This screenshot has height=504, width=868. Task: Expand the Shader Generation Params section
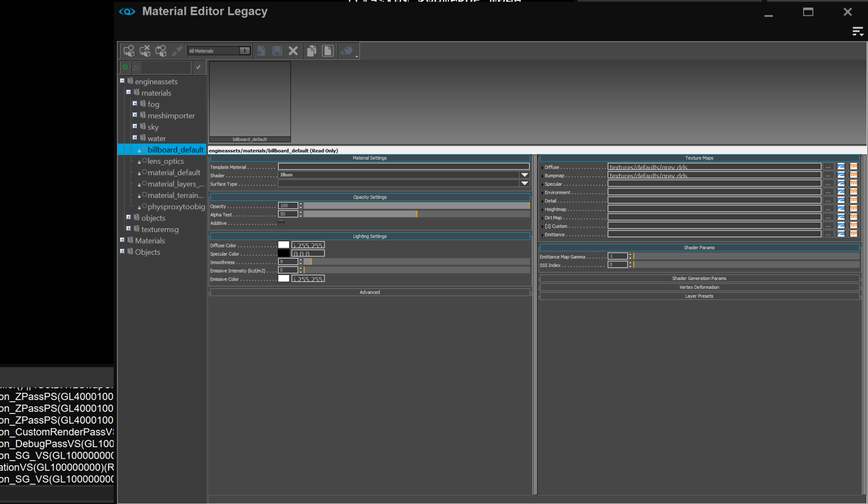(699, 278)
